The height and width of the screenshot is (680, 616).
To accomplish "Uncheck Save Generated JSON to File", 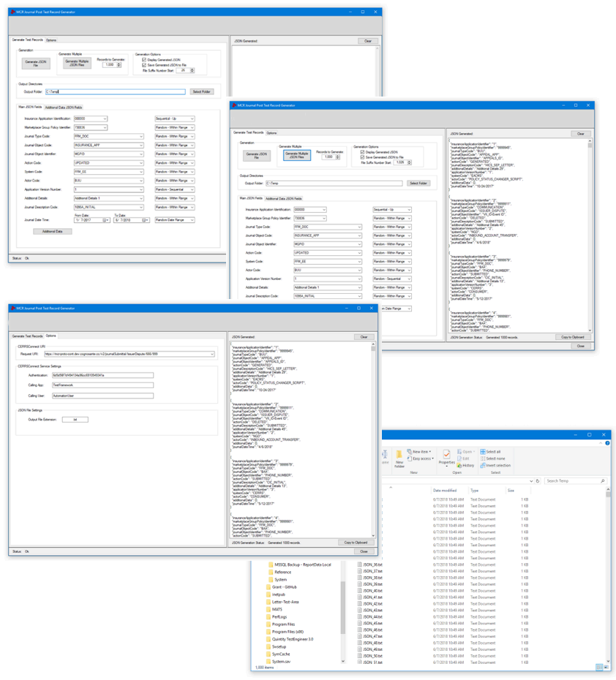I will [361, 159].
